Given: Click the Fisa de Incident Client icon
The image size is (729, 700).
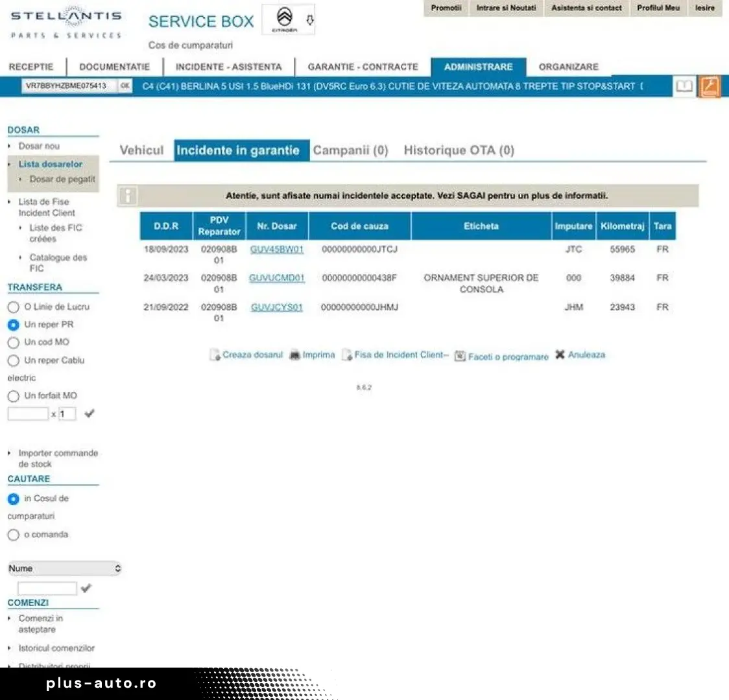Looking at the screenshot, I should tap(347, 355).
